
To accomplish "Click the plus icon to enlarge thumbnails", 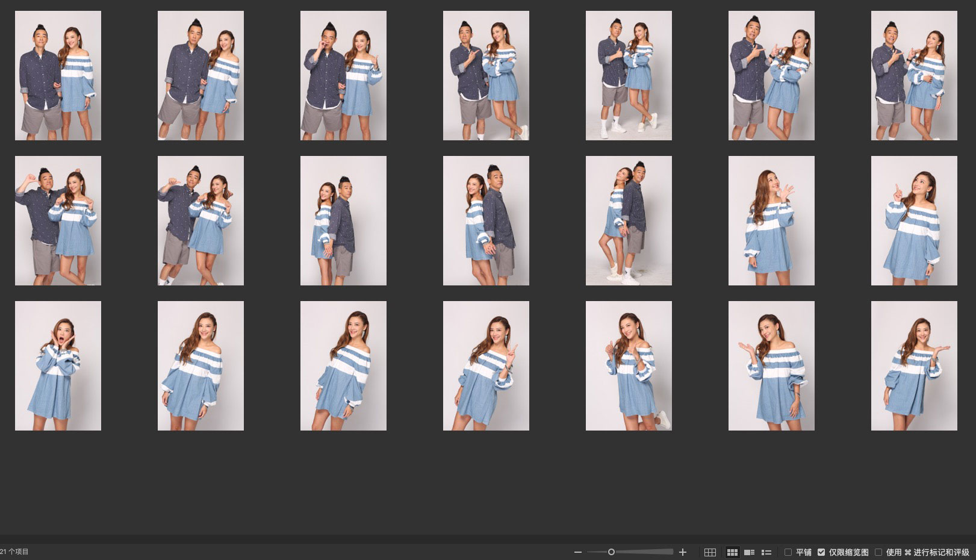I will coord(683,552).
